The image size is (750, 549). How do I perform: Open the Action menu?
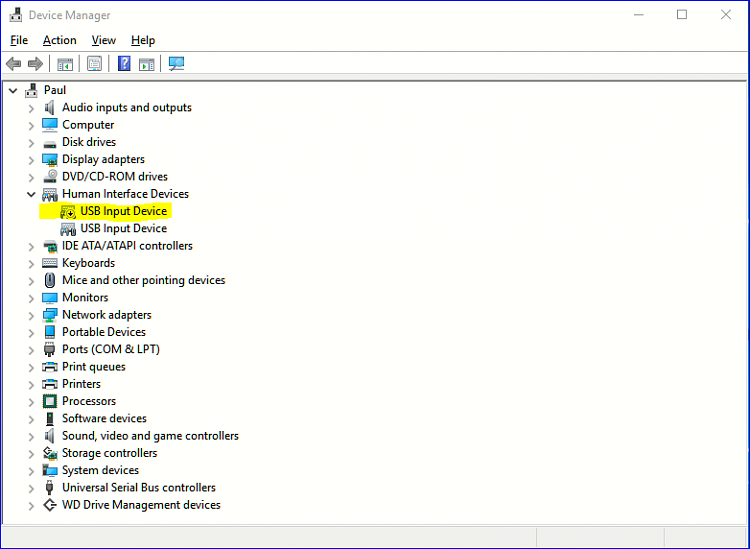[x=60, y=40]
